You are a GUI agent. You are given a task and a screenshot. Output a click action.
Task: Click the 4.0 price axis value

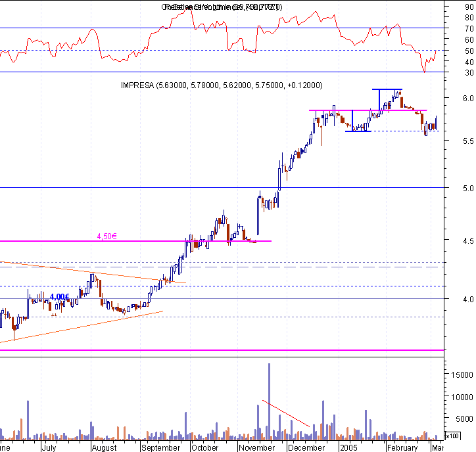click(x=468, y=300)
